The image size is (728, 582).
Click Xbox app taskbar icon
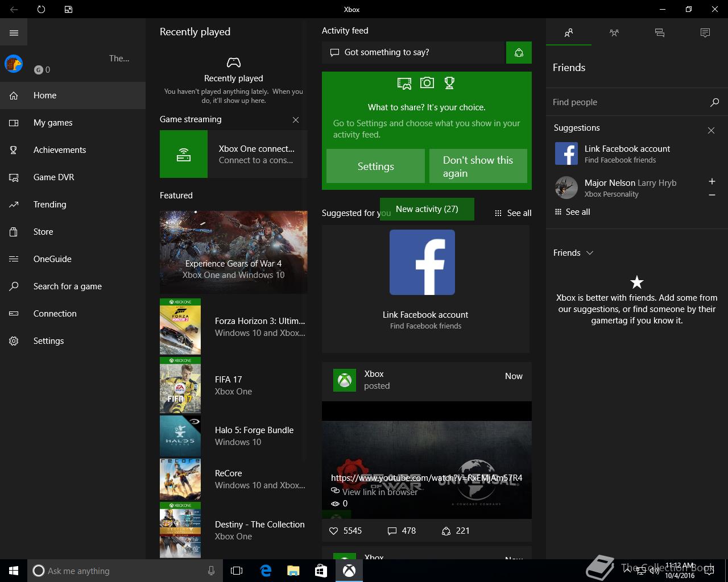pyautogui.click(x=349, y=571)
